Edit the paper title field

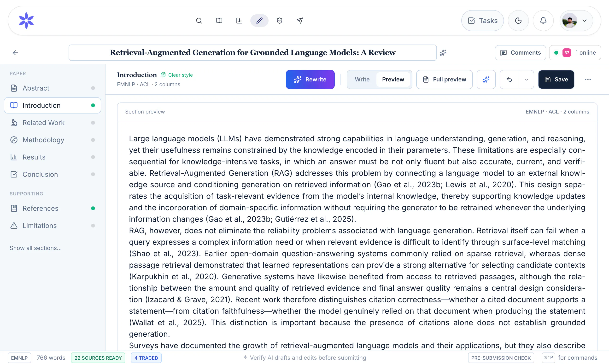point(252,53)
